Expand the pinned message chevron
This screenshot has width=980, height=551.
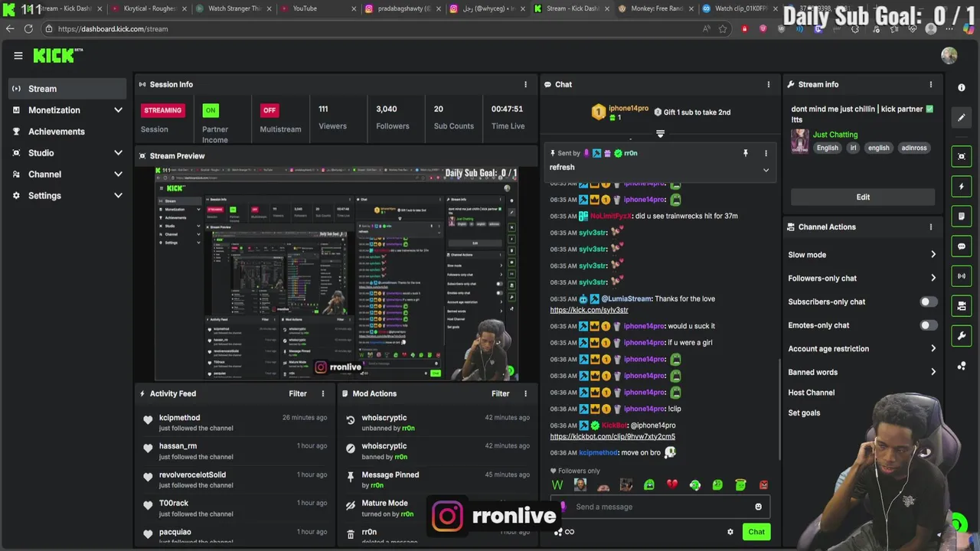click(766, 170)
